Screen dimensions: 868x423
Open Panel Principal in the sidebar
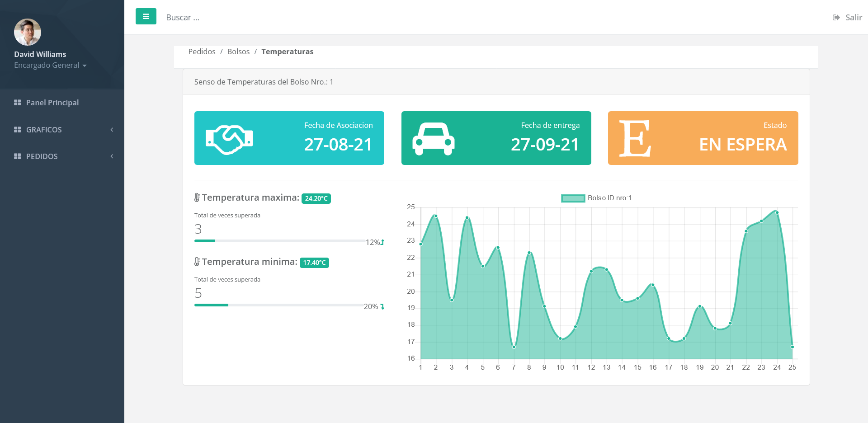click(52, 103)
